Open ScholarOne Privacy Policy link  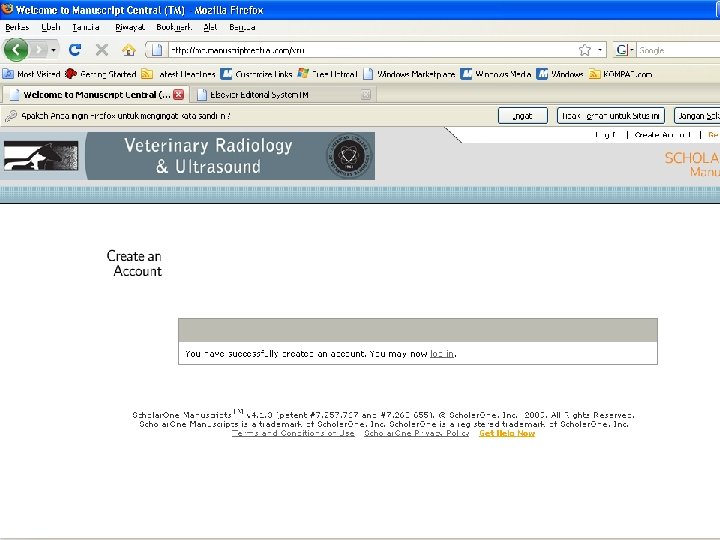416,433
